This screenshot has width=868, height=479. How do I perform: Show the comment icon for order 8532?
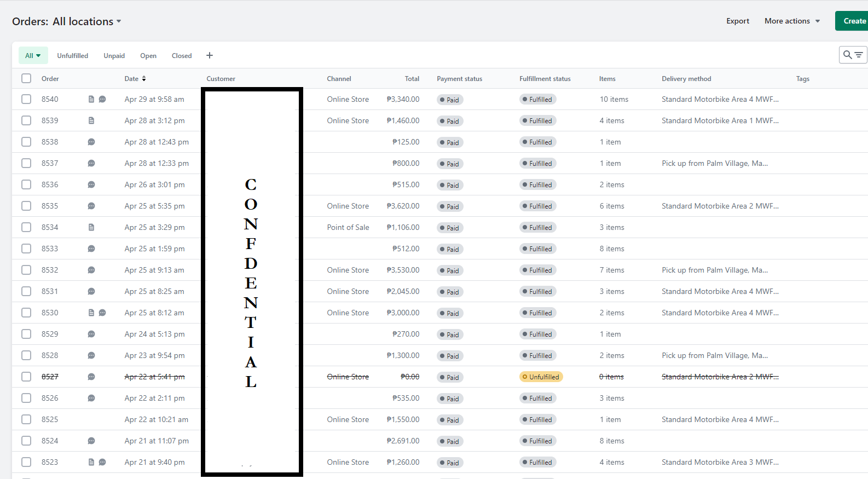tap(91, 270)
